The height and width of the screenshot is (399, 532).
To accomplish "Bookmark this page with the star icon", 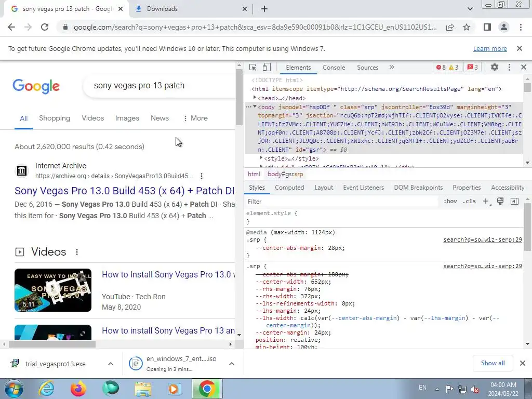I will click(x=467, y=27).
